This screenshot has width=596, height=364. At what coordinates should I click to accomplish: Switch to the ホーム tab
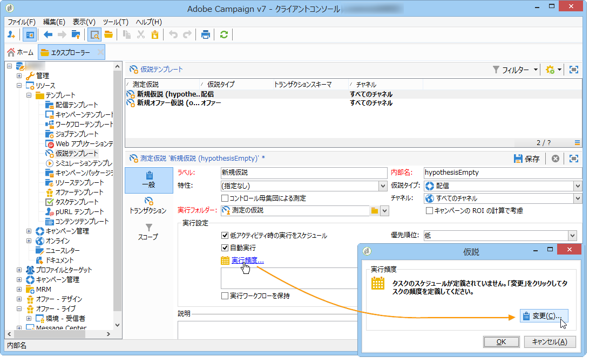(x=21, y=52)
